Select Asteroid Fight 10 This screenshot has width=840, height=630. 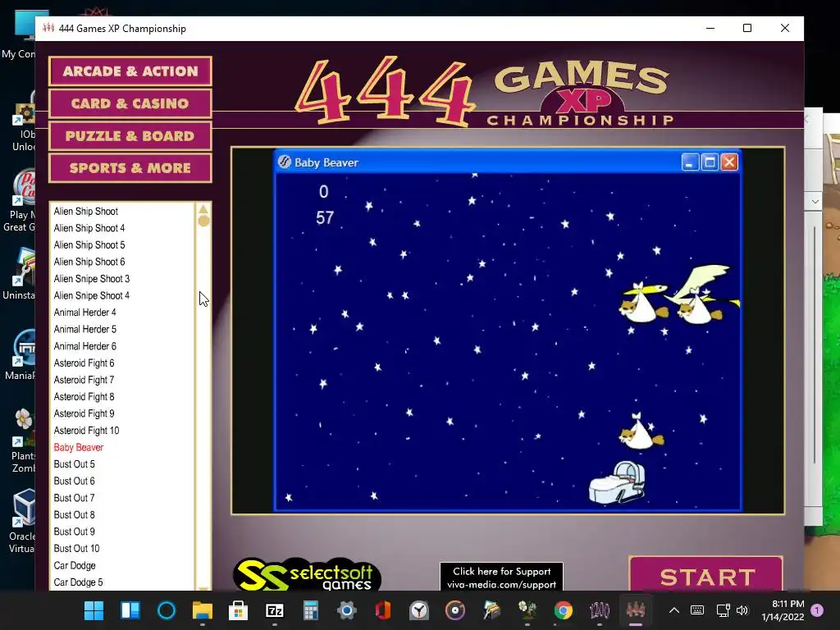pos(86,431)
